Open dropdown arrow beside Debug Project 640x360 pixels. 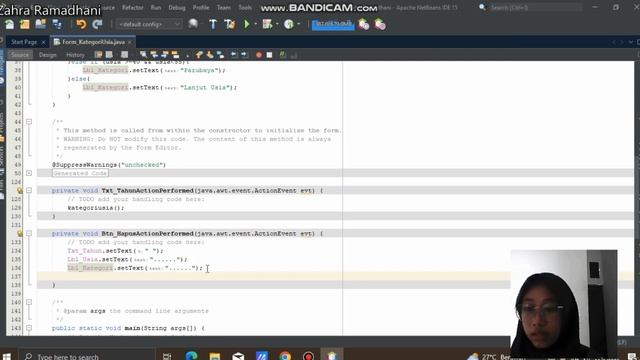pyautogui.click(x=277, y=24)
